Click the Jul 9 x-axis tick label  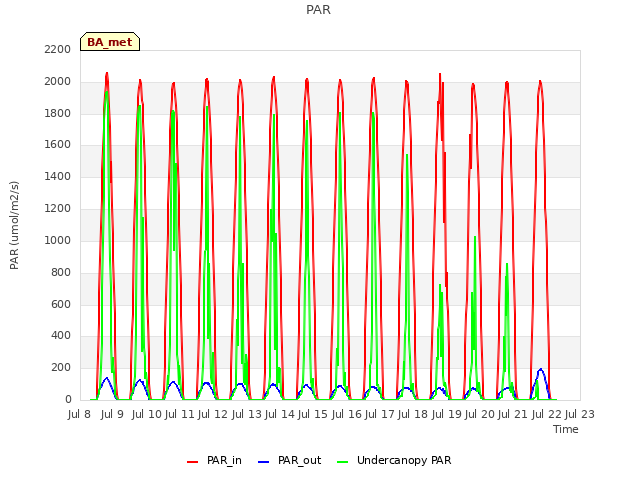point(112,414)
